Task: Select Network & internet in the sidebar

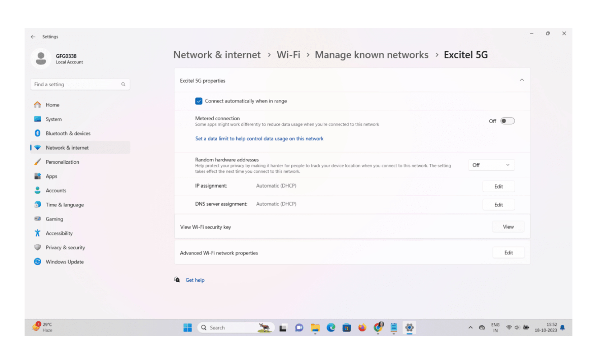Action: pos(67,148)
